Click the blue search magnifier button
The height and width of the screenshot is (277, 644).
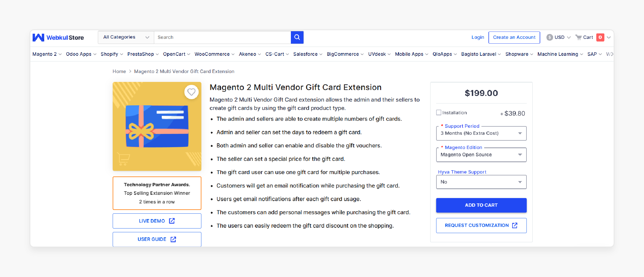[x=297, y=37]
